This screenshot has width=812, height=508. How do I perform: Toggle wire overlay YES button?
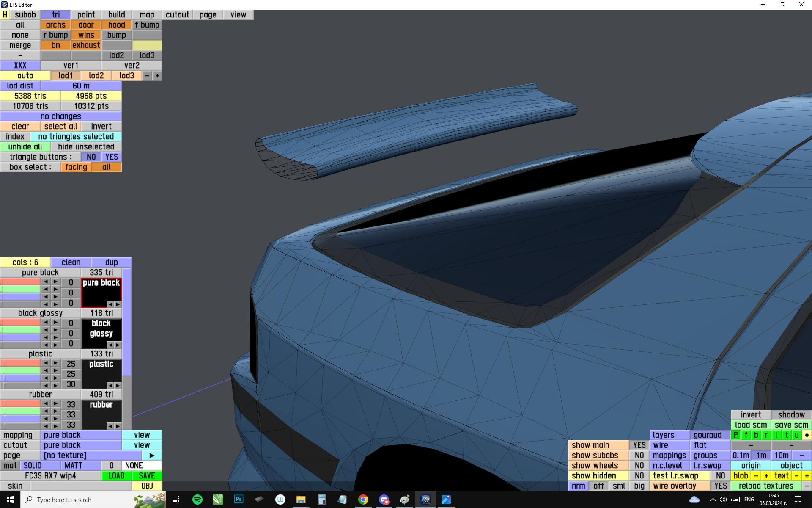(720, 486)
